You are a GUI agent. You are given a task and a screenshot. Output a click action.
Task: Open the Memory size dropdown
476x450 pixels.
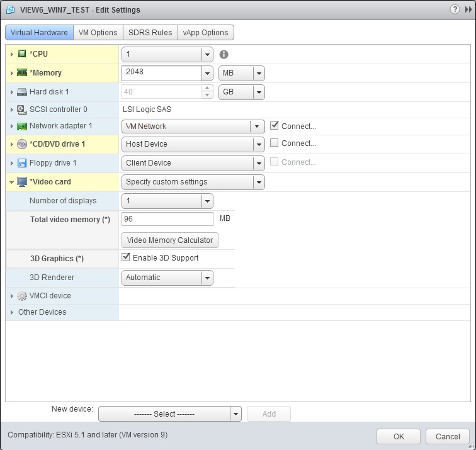(x=207, y=74)
